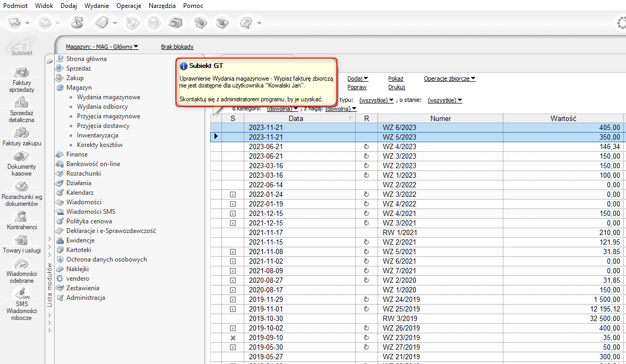This screenshot has width=626, height=364.
Task: Open Sprzedaż detaliczna sidebar icon
Action: tap(22, 102)
